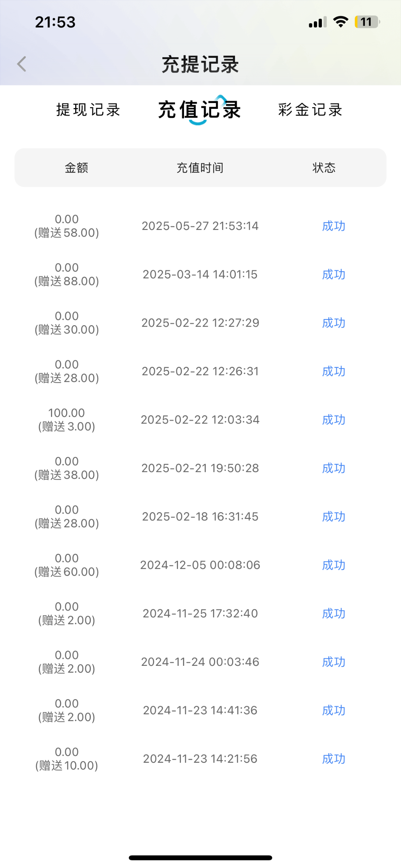401x868 pixels.
Task: Tap the back arrow icon
Action: tap(22, 64)
